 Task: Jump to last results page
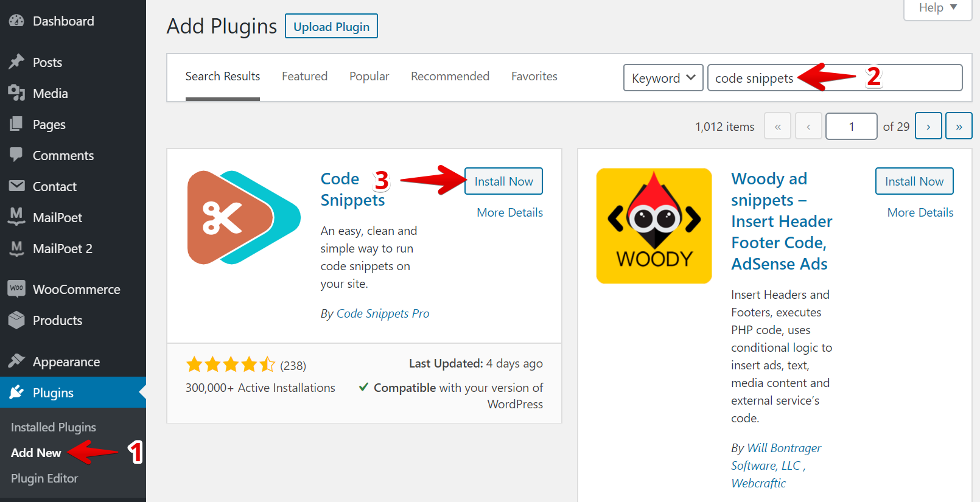coord(959,126)
